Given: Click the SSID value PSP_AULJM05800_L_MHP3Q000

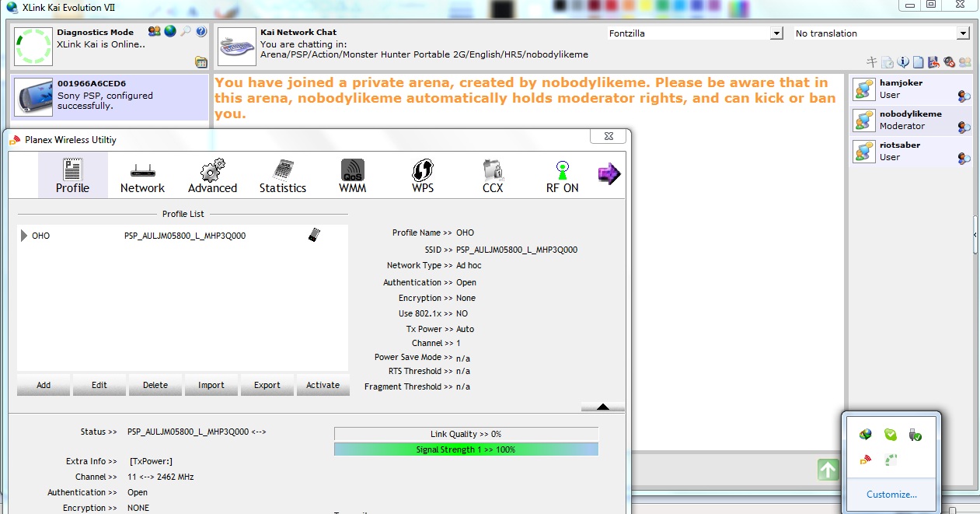Looking at the screenshot, I should point(517,250).
